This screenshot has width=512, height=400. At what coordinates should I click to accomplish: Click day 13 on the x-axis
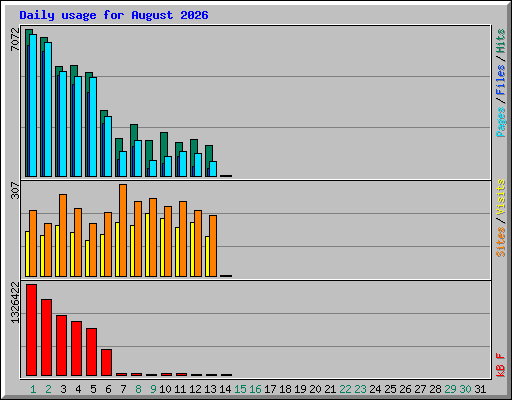(210, 389)
